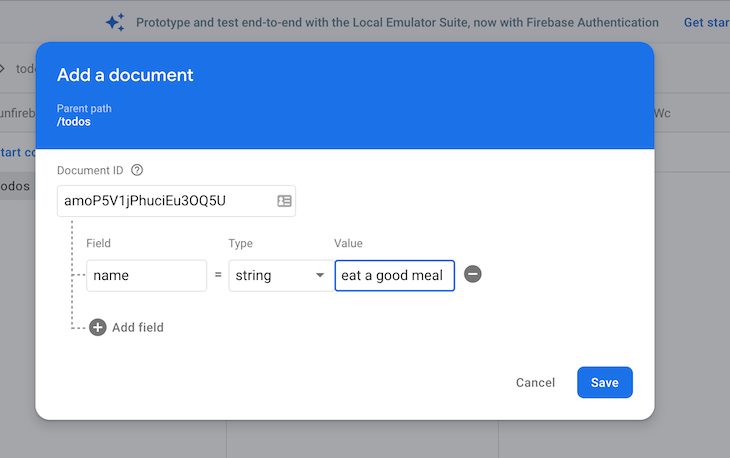Click the value input containing eat a good meal

pyautogui.click(x=394, y=276)
